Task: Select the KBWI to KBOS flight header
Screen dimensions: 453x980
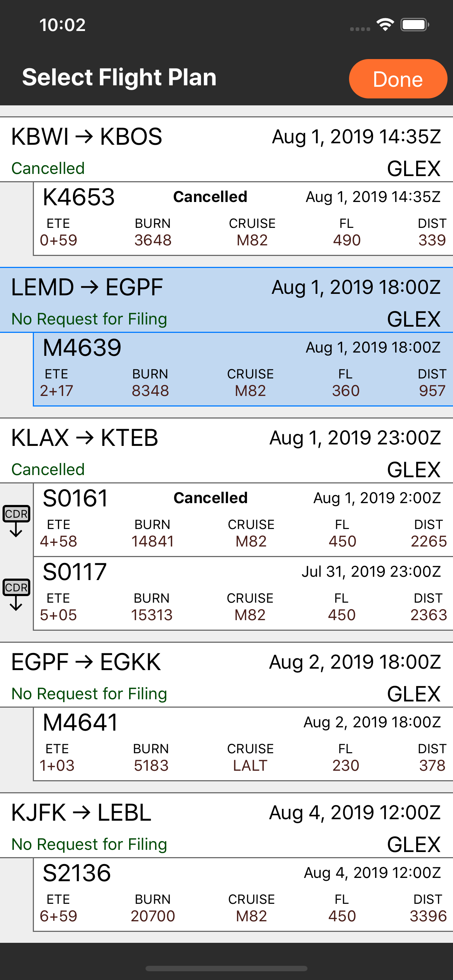Action: (x=226, y=149)
